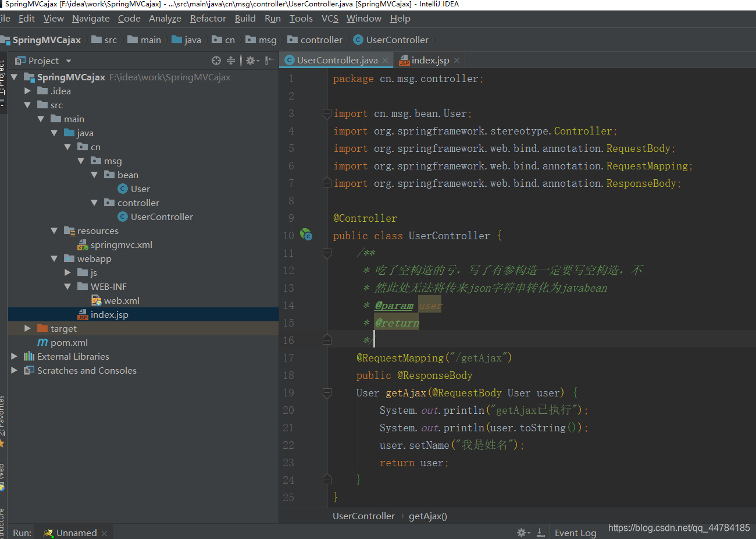Image resolution: width=756 pixels, height=539 pixels.
Task: Close the index.jsp tab
Action: tap(457, 61)
